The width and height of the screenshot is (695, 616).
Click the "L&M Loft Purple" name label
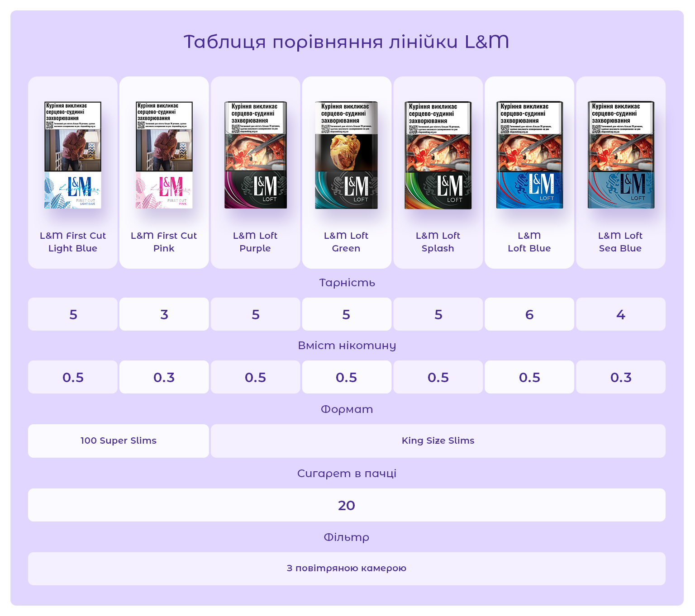click(255, 242)
